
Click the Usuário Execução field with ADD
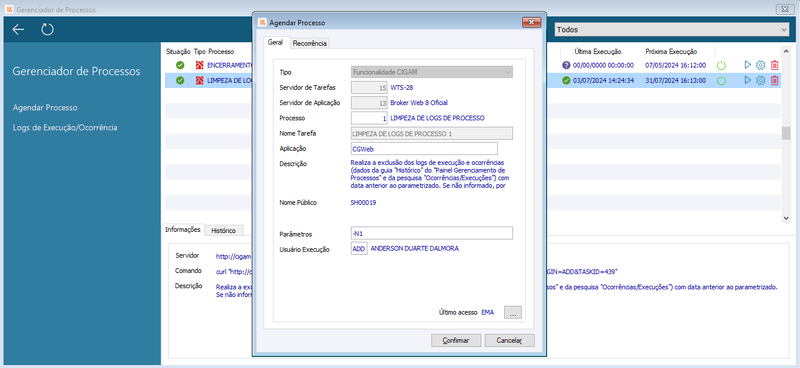click(x=359, y=249)
